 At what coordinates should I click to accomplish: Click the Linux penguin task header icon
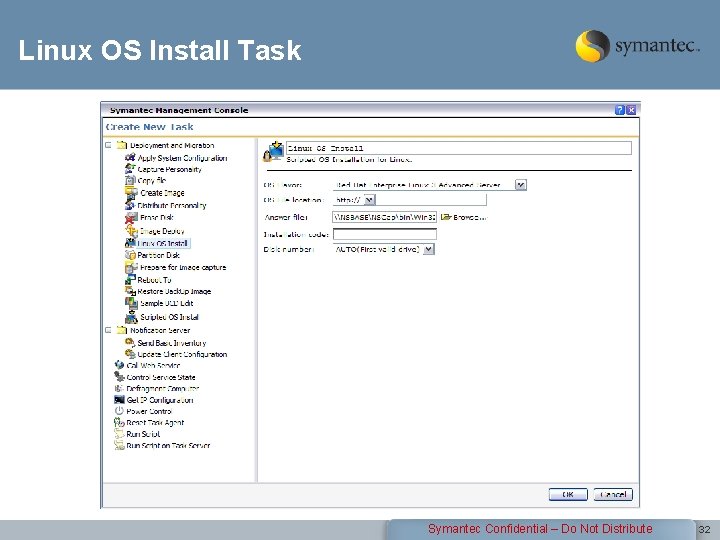pos(274,152)
